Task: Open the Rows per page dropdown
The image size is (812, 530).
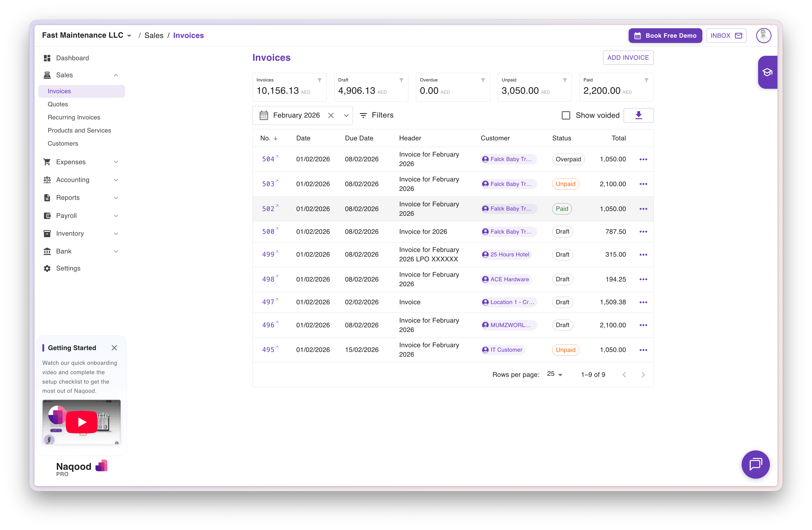Action: (554, 374)
